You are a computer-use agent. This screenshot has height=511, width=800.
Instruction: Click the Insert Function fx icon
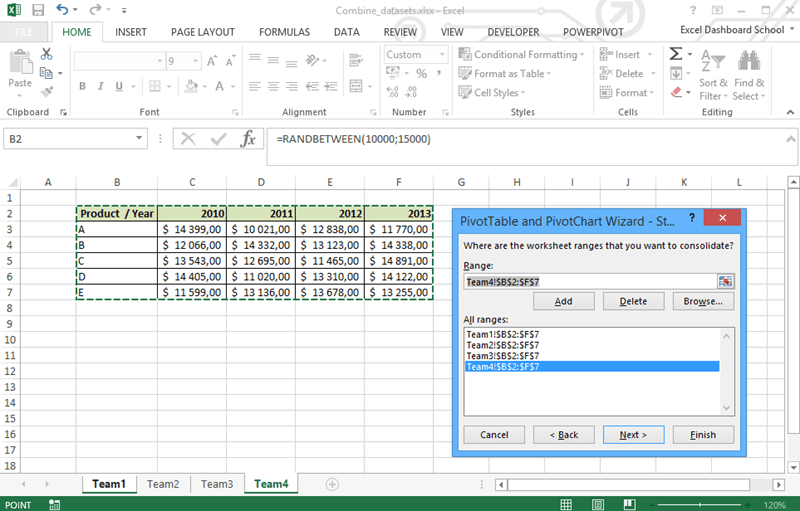(248, 139)
